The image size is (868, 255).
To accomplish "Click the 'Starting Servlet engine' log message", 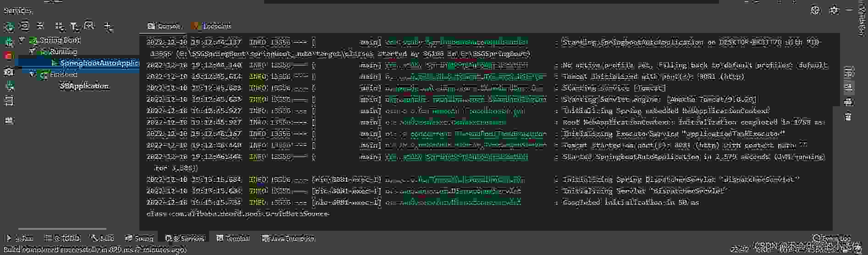I will (660, 99).
